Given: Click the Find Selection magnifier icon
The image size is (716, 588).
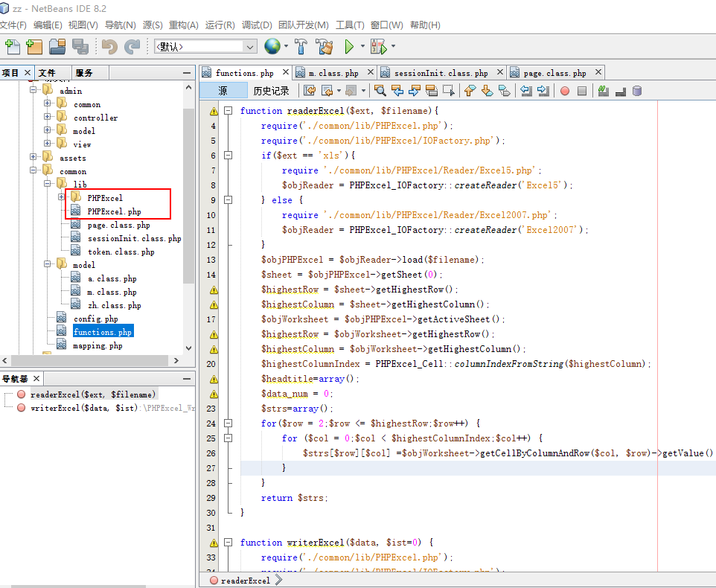Looking at the screenshot, I should [380, 91].
